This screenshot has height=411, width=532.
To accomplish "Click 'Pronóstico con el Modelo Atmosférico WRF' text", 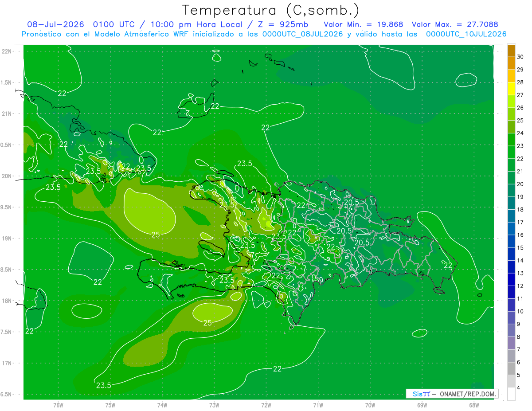I will [x=106, y=34].
